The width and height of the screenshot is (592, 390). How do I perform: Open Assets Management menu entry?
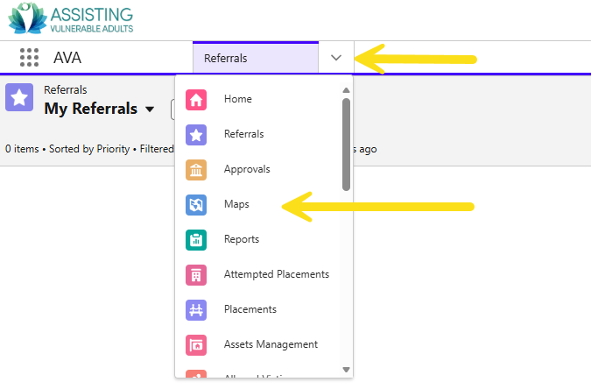(271, 344)
